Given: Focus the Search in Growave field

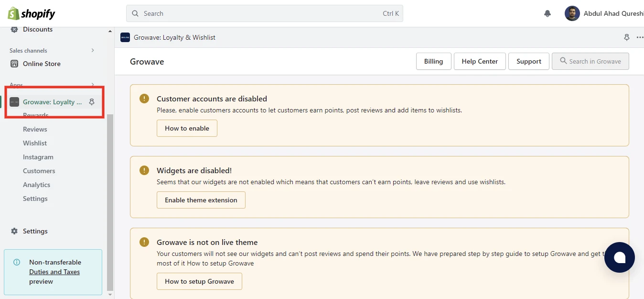Looking at the screenshot, I should pos(590,61).
